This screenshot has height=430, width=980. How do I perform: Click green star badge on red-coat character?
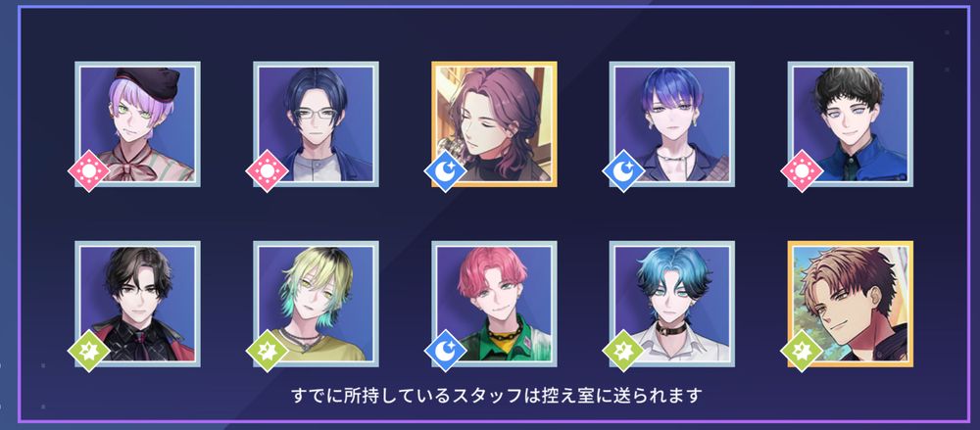click(89, 351)
